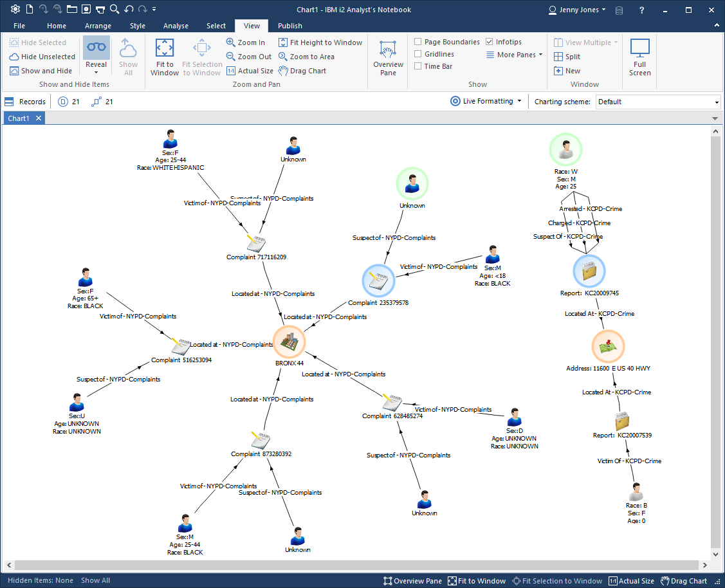Screen dimensions: 725x588
Task: Click the Zoom Out icon
Action: pyautogui.click(x=231, y=57)
